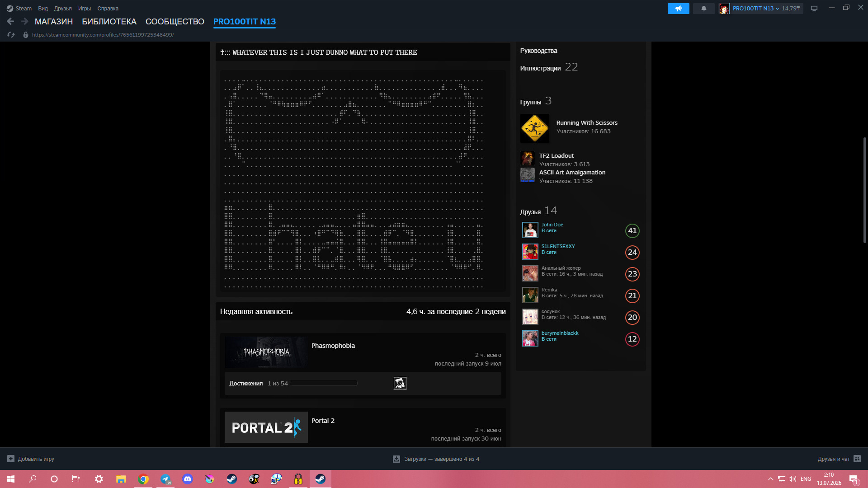Screen dimensions: 868x488
Task: Open the Cortana circle icon
Action: click(54, 479)
